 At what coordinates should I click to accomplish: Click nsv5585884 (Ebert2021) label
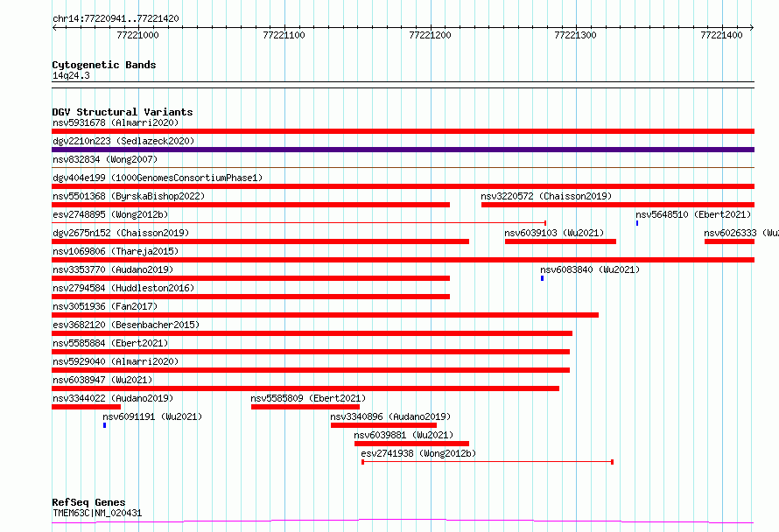[110, 343]
